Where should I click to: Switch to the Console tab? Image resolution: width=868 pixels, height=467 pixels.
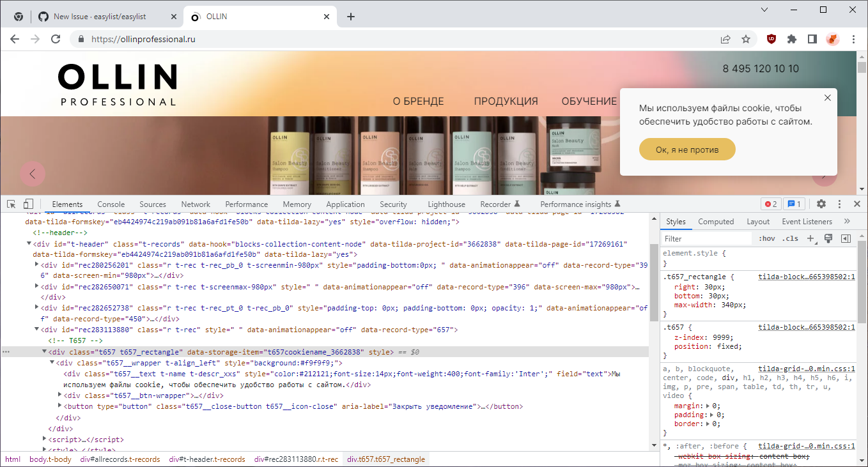[x=111, y=204]
